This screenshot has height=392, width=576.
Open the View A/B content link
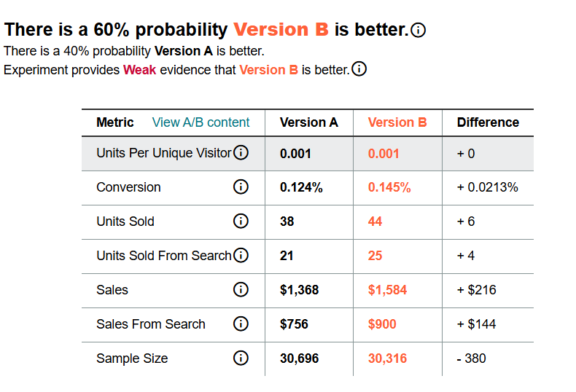coord(201,122)
